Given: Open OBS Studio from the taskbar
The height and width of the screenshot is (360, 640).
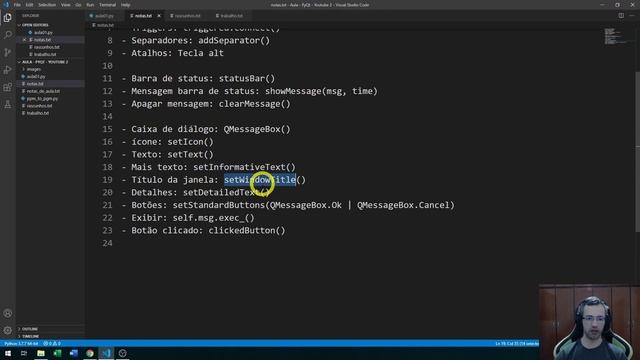Looking at the screenshot, I should (x=122, y=353).
